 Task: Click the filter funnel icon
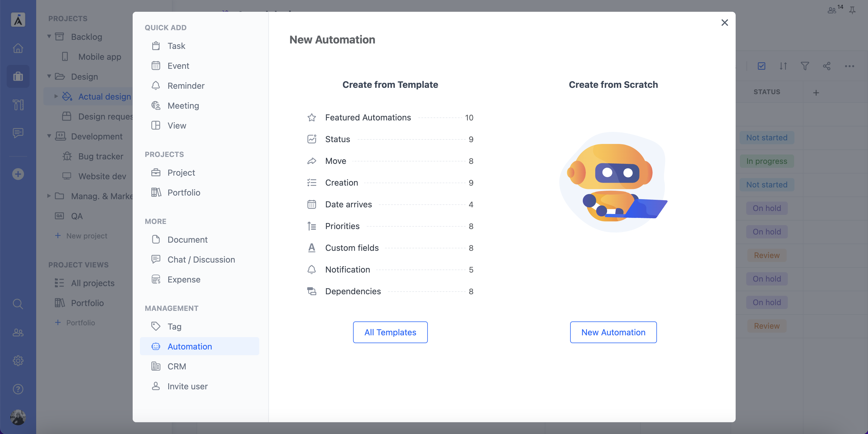click(805, 66)
